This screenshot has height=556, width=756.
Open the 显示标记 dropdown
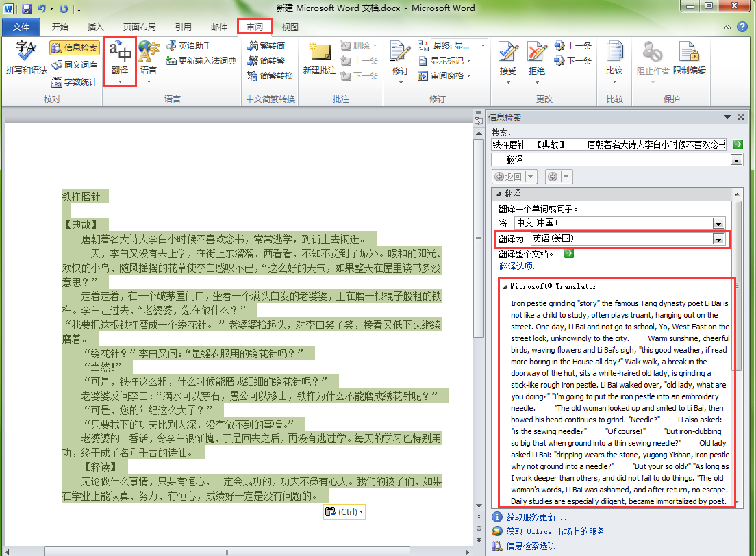point(444,61)
